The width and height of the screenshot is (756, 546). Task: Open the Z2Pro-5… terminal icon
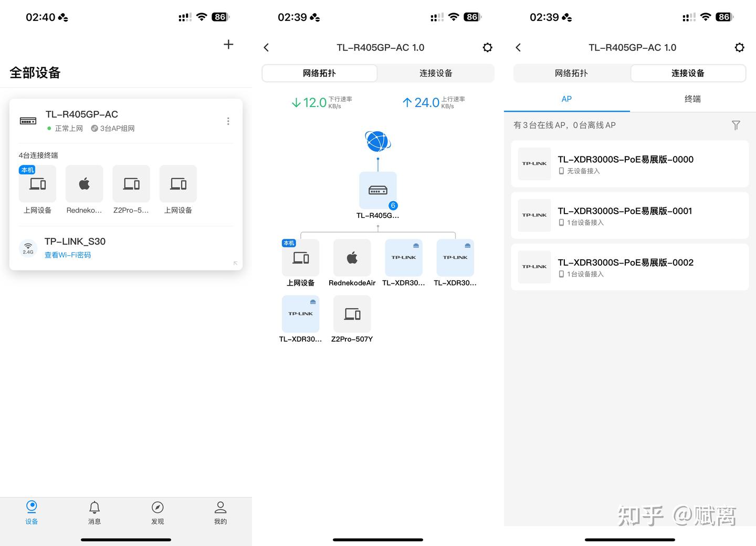click(x=131, y=184)
